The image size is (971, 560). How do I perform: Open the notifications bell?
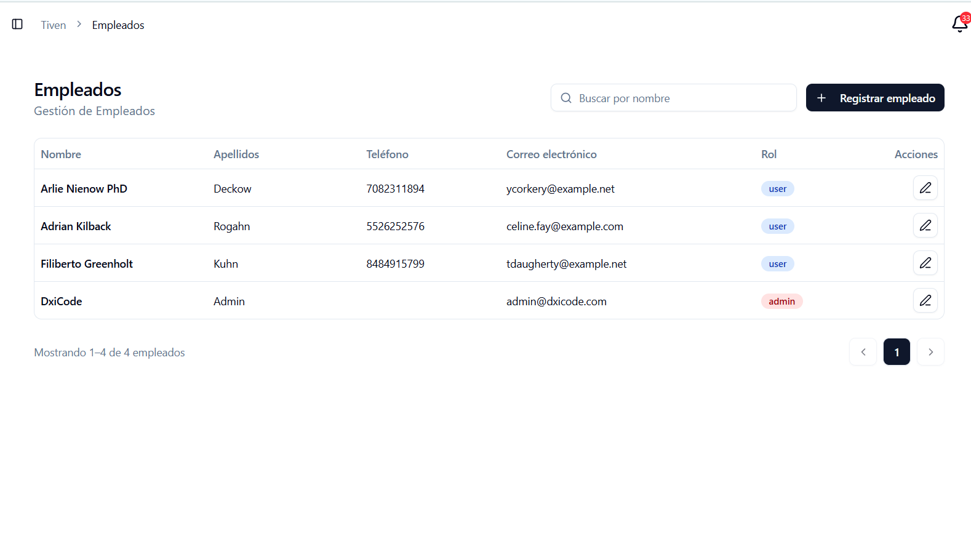coord(959,24)
